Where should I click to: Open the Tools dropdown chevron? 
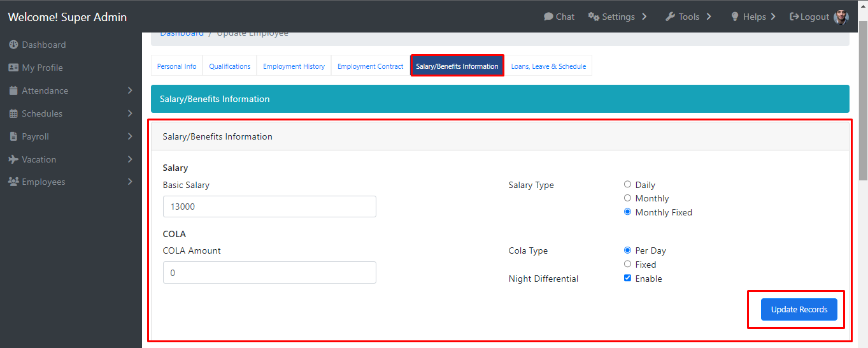(x=709, y=17)
